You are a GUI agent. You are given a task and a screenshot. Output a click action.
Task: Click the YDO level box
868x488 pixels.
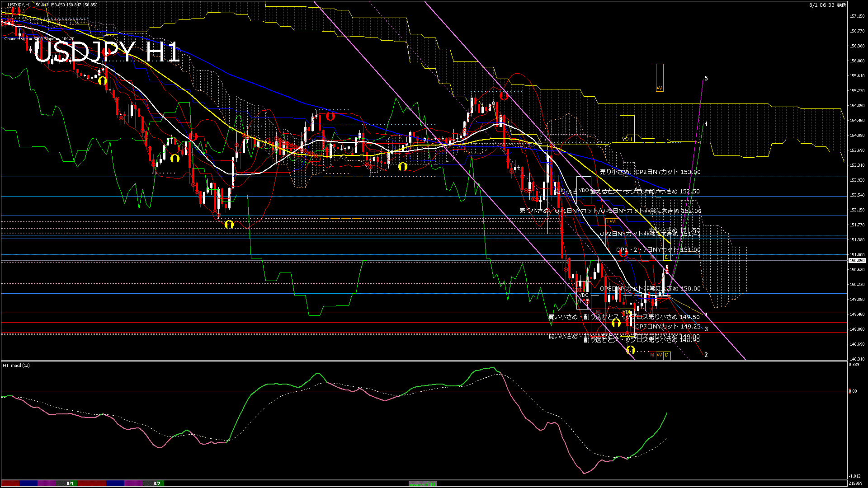tap(584, 190)
